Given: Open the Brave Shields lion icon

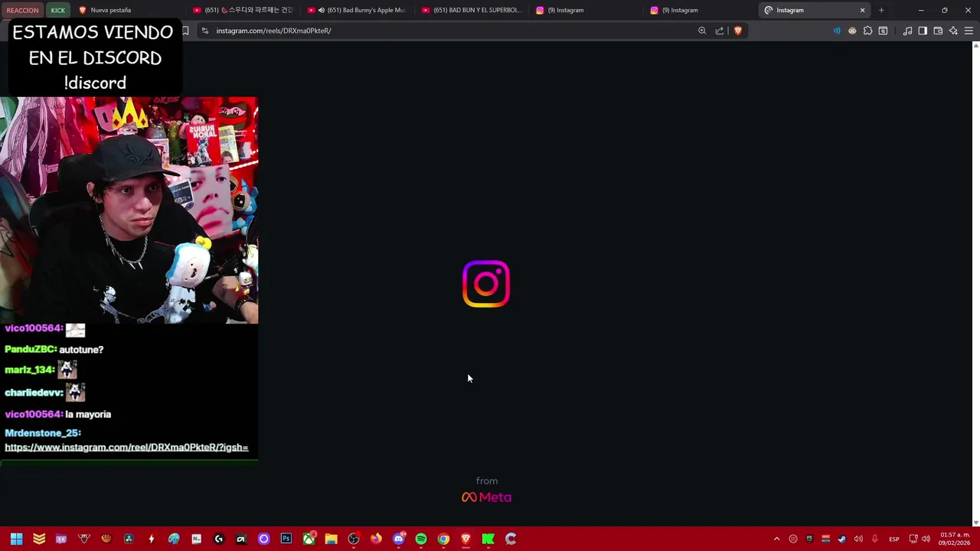Looking at the screenshot, I should tap(738, 31).
